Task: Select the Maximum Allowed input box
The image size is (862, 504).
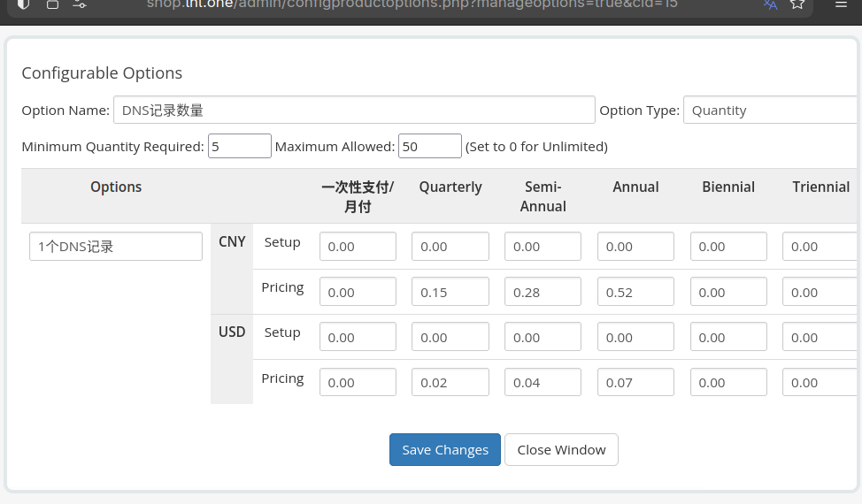Action: pos(429,146)
